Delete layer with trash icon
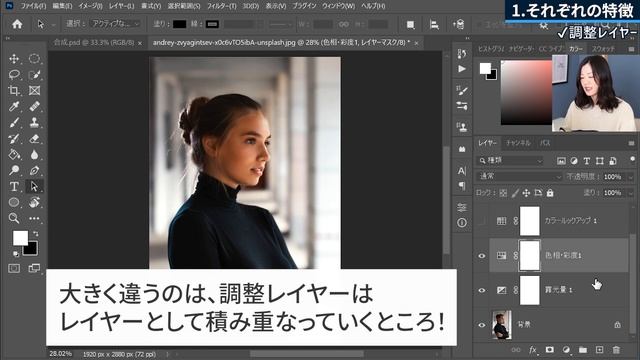This screenshot has width=640, height=360. (616, 350)
